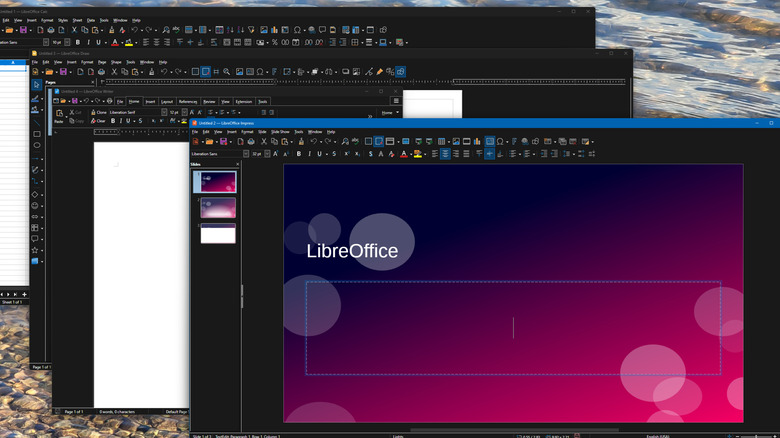Viewport: 780px width, 438px height.
Task: Open font size dropdown in Impress
Action: [x=267, y=154]
